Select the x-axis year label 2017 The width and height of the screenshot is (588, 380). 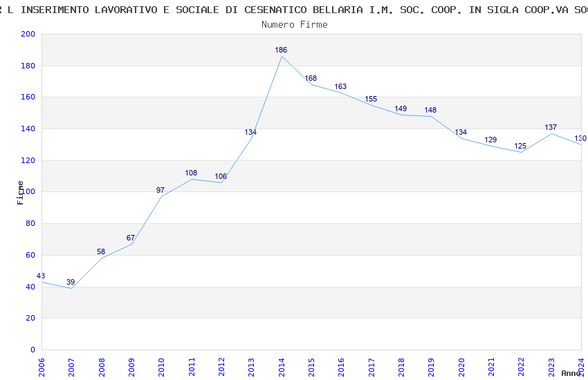click(x=371, y=368)
